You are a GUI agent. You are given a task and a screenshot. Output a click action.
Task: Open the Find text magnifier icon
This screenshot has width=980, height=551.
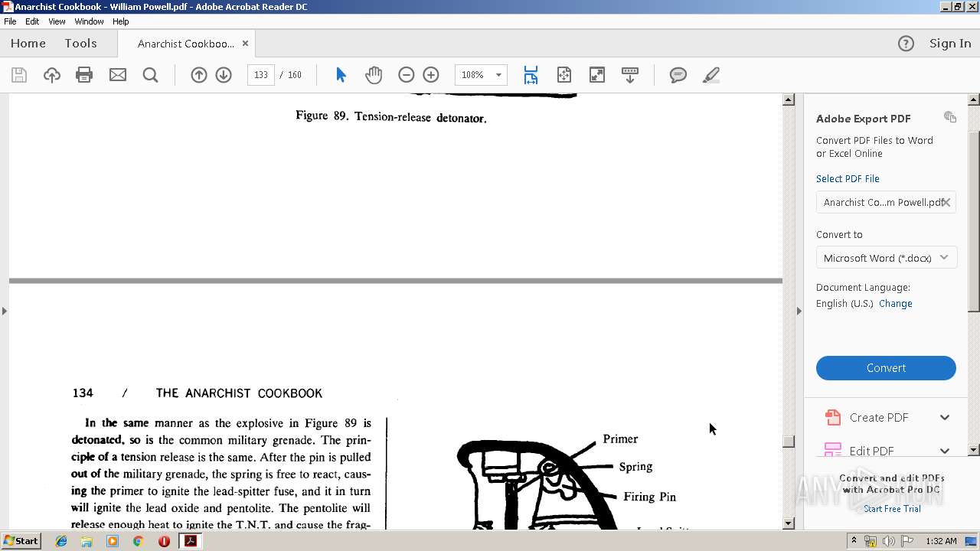point(151,75)
